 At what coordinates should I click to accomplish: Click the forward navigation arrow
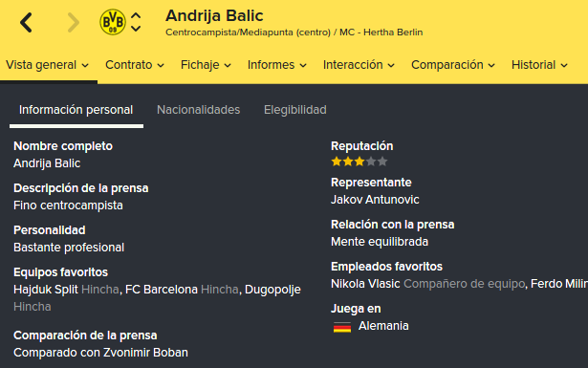pos(73,23)
